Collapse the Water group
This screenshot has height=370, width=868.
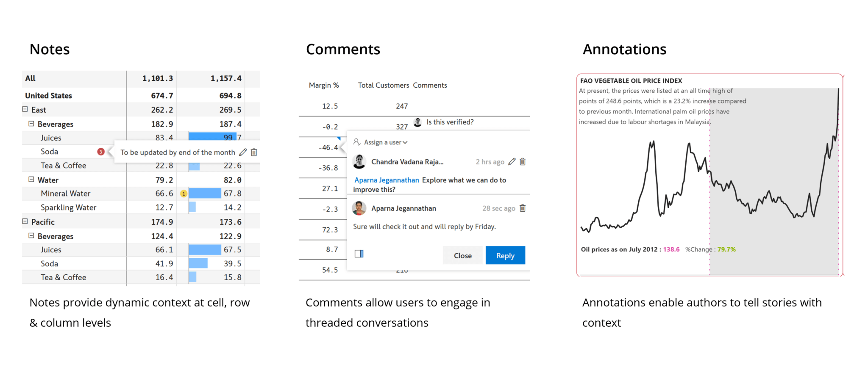pyautogui.click(x=31, y=179)
